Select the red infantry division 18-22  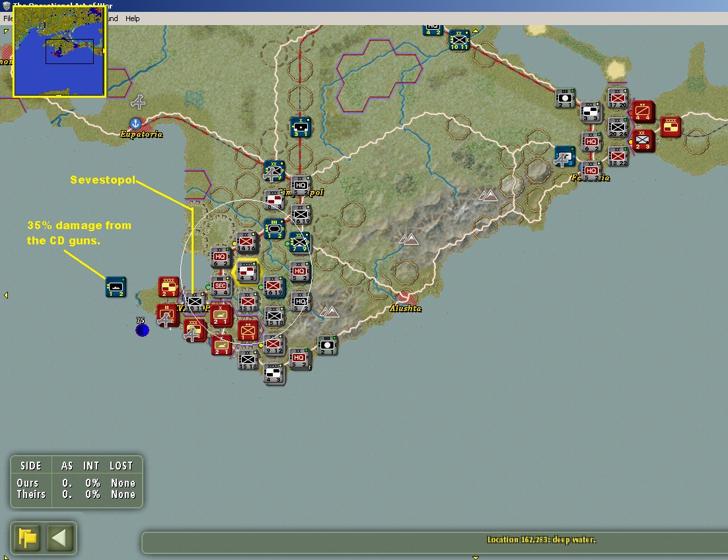(x=618, y=157)
